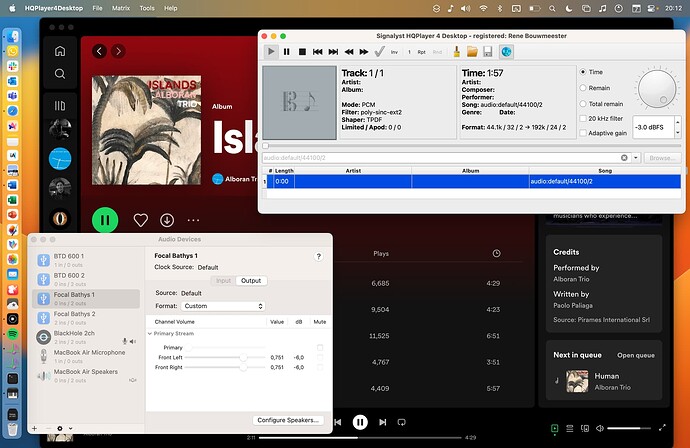
Task: Open Spotify album more options (three dots)
Action: tap(193, 220)
